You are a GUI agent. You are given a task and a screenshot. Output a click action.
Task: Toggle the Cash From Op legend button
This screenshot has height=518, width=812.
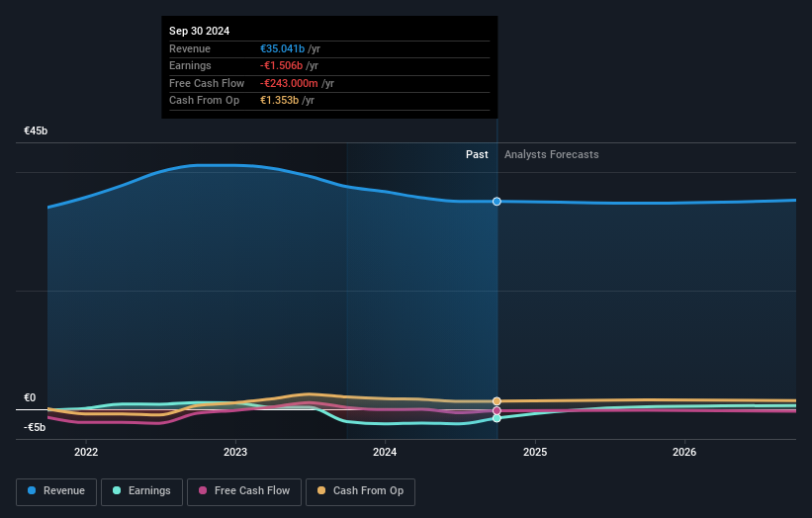(360, 491)
